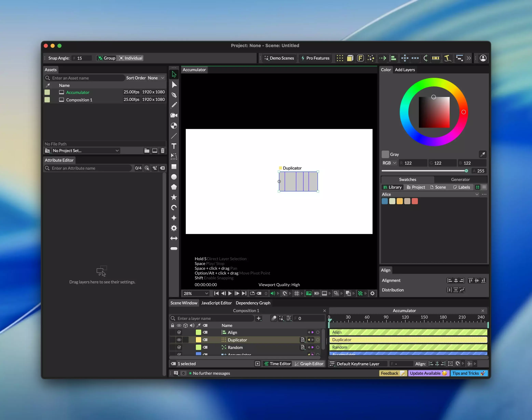Select the Text tool
This screenshot has width=532, height=420.
coord(174,146)
